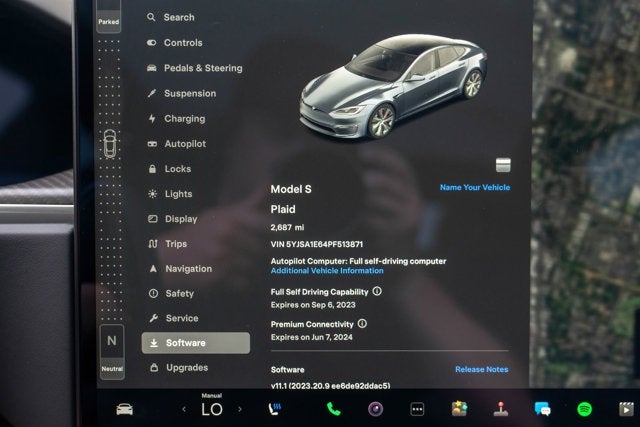640x427 pixels.
Task: Open the Arcade joystick app
Action: point(501,409)
